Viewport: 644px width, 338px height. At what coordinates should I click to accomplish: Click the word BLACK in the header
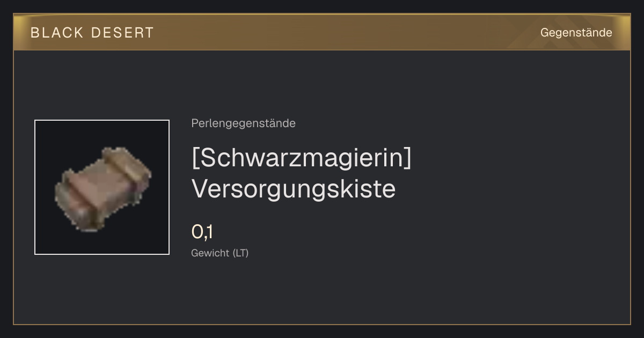57,33
